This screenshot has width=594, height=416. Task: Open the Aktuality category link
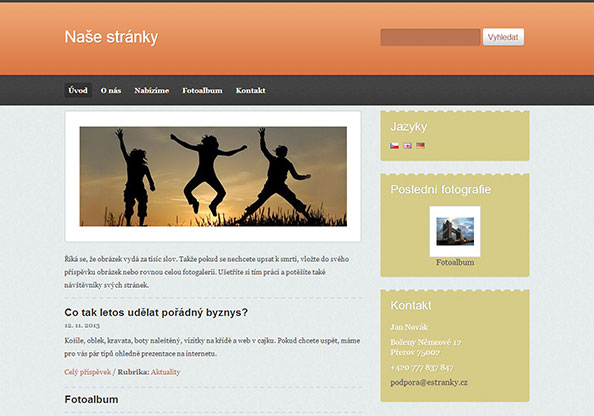click(x=166, y=372)
